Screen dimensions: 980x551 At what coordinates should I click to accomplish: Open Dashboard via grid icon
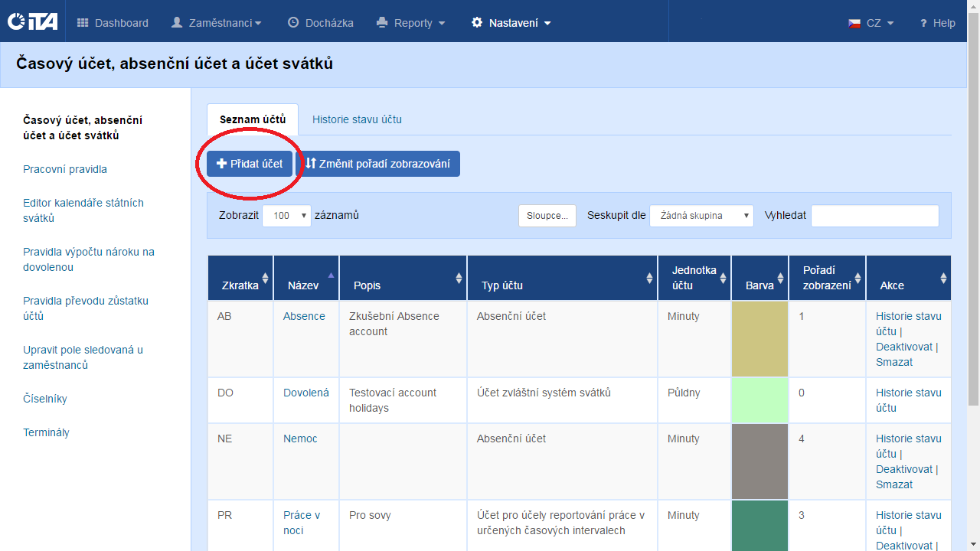point(83,23)
